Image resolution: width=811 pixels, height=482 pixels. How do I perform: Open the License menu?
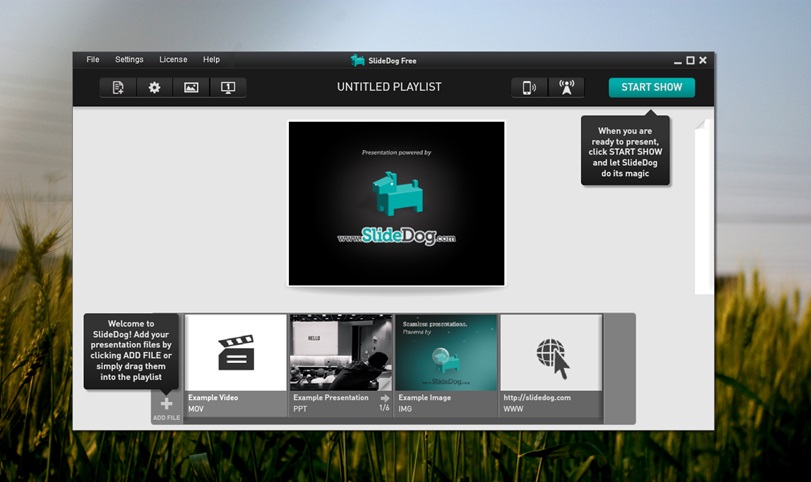[173, 59]
